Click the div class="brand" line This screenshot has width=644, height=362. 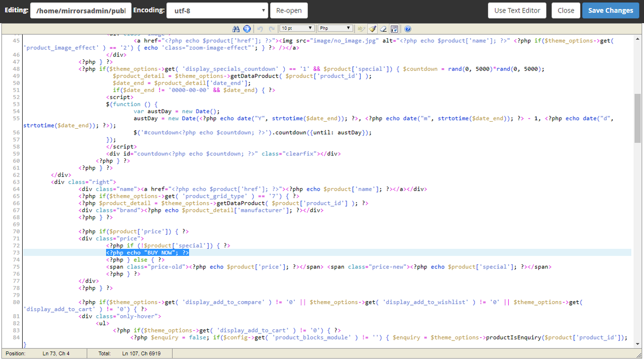point(201,210)
